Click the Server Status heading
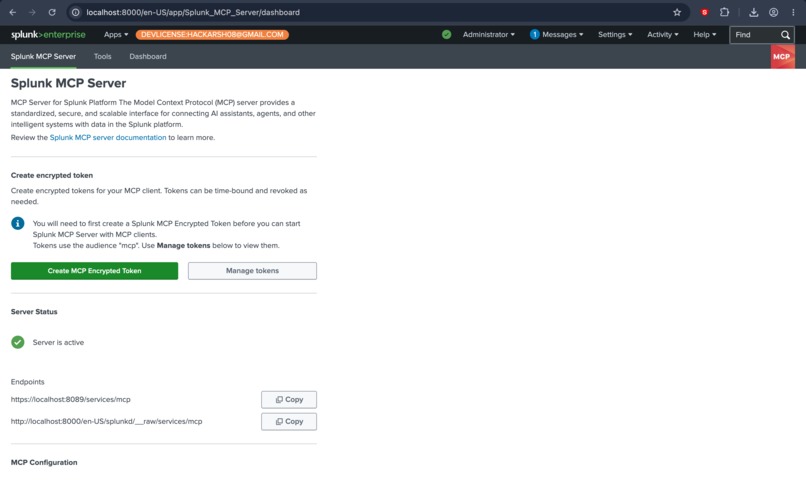Image resolution: width=806 pixels, height=483 pixels. click(34, 312)
